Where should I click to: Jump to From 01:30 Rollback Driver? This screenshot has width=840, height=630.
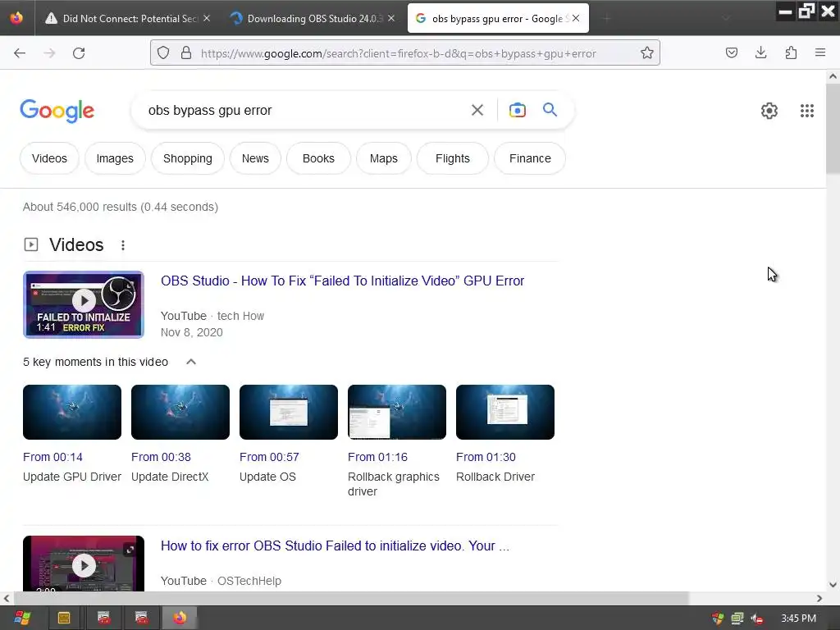click(x=486, y=457)
